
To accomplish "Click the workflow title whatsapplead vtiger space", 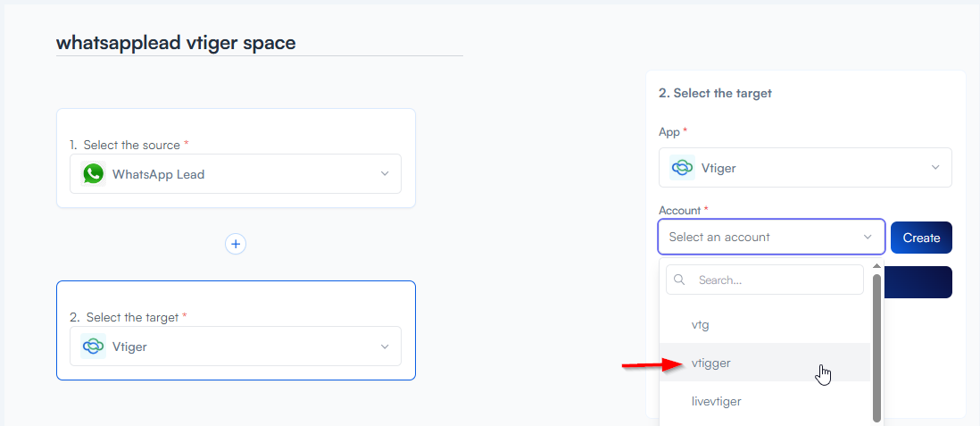I will [176, 43].
